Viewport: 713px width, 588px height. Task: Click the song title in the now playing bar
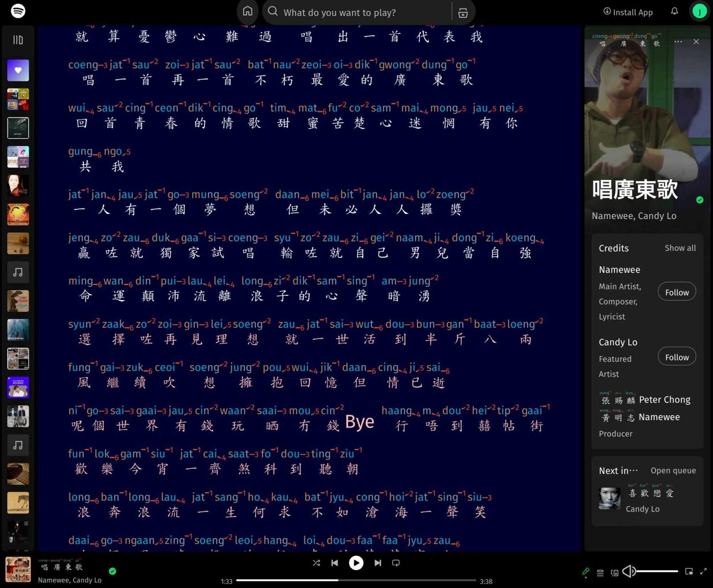coord(61,565)
